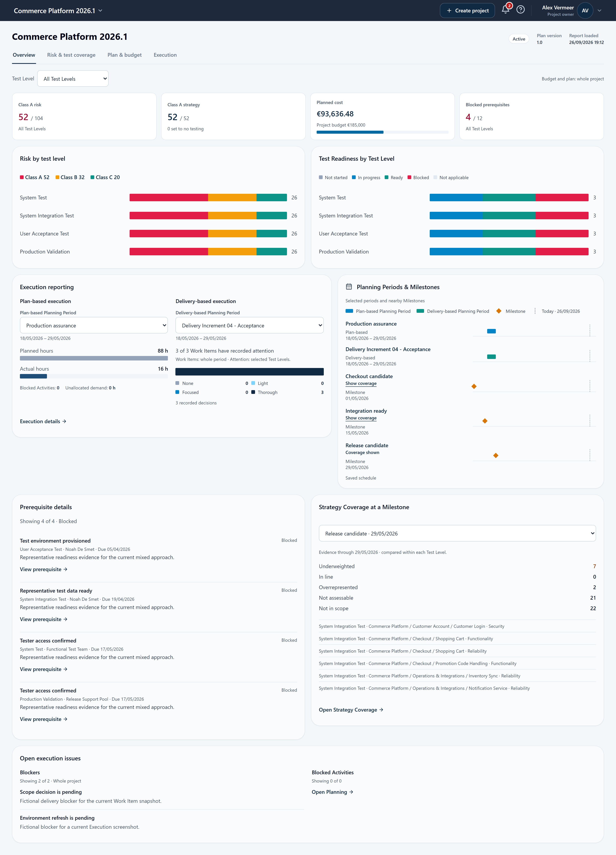616x855 pixels.
Task: Click the Integration ready milestone diamond
Action: [x=485, y=421]
